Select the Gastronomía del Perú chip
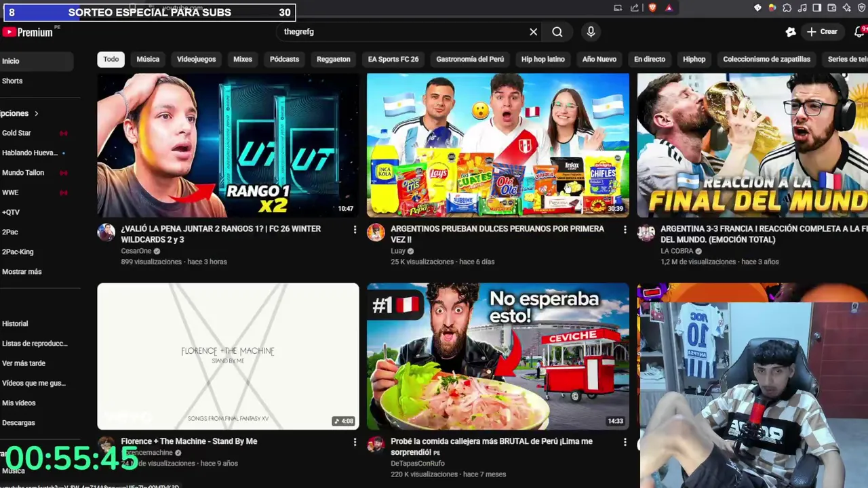Image resolution: width=868 pixels, height=488 pixels. tap(470, 59)
